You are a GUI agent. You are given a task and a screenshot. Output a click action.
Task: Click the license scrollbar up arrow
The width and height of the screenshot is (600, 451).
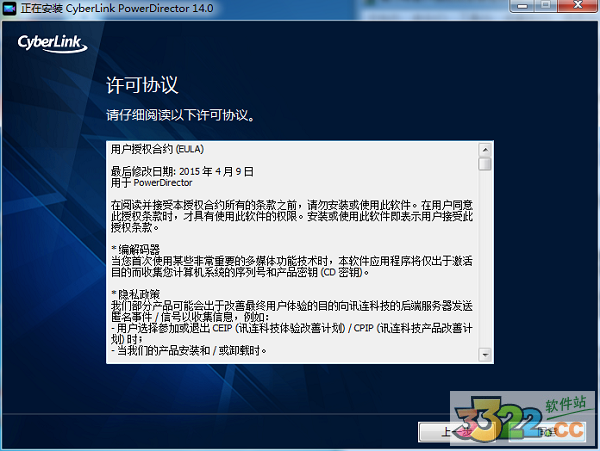[485, 150]
